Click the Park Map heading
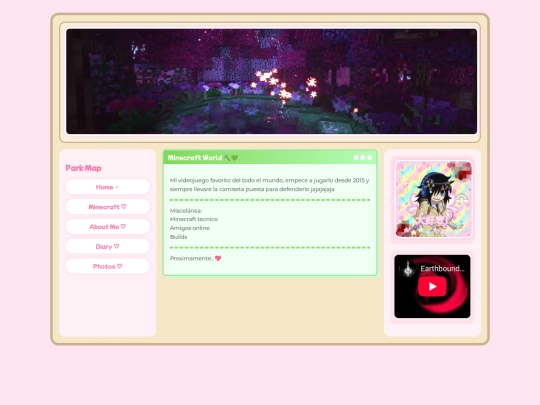Image resolution: width=540 pixels, height=405 pixels. [83, 168]
